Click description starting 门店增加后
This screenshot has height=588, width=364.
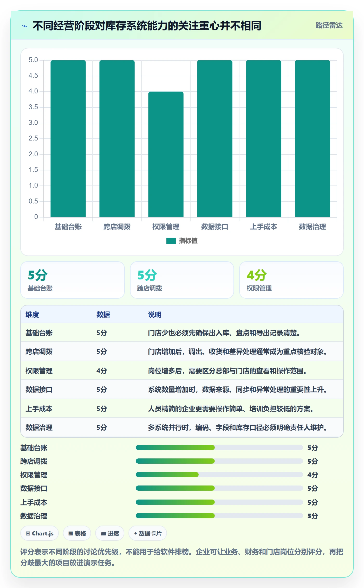click(237, 351)
